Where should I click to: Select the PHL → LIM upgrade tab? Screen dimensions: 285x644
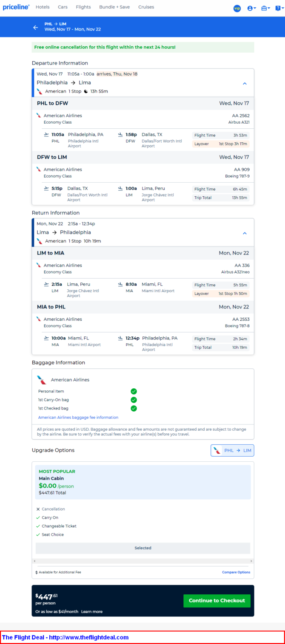point(232,451)
